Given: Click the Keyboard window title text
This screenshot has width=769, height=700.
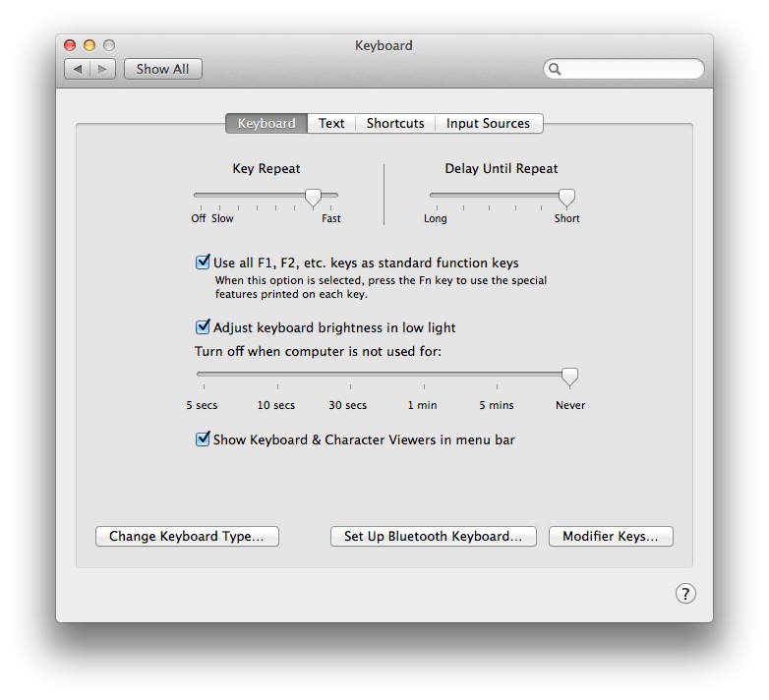Looking at the screenshot, I should [384, 45].
